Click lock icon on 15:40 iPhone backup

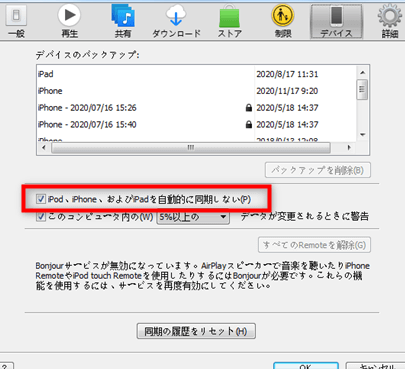[x=249, y=124]
